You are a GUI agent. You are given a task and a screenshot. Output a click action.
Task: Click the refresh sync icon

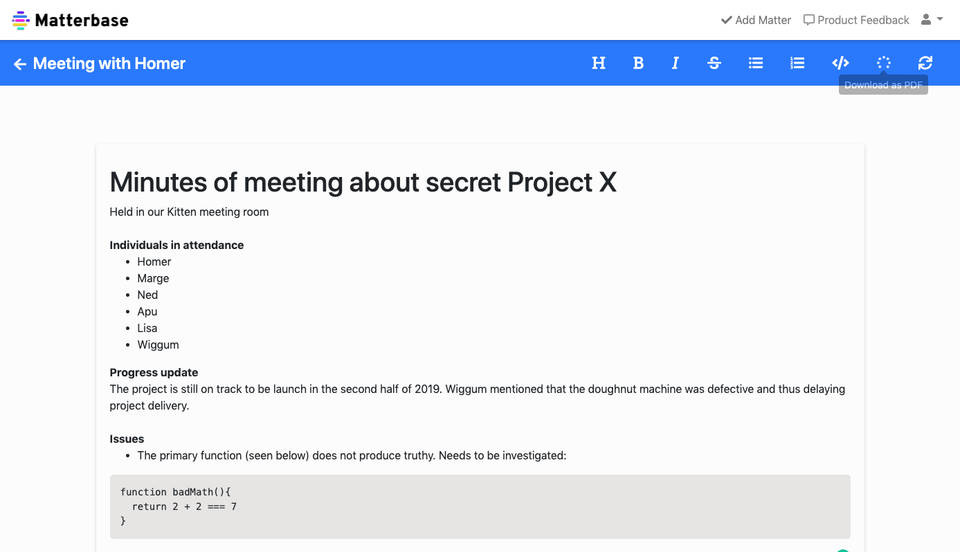[x=925, y=63]
